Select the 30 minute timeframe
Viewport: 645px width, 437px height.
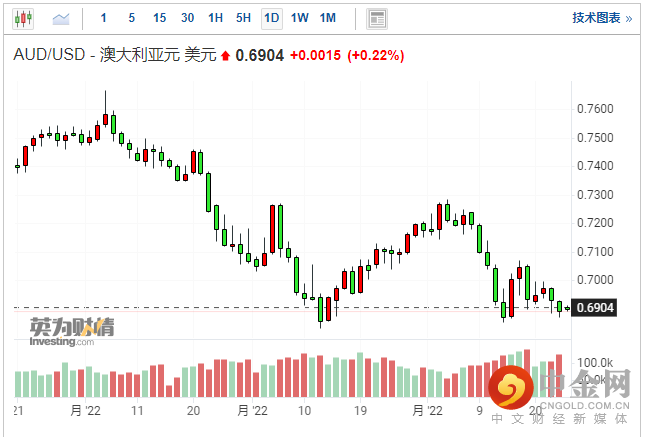[188, 18]
